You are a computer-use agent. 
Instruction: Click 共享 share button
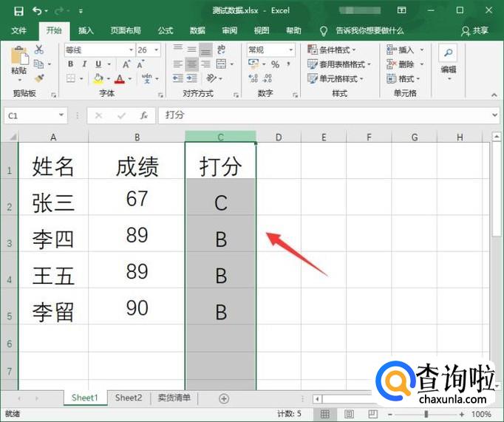(475, 30)
